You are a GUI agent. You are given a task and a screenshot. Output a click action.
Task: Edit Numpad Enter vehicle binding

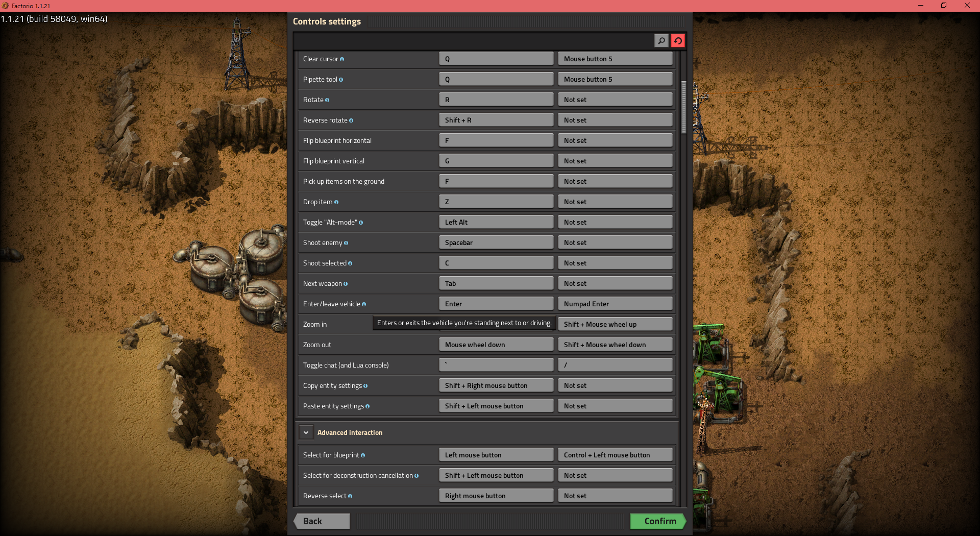pyautogui.click(x=615, y=304)
